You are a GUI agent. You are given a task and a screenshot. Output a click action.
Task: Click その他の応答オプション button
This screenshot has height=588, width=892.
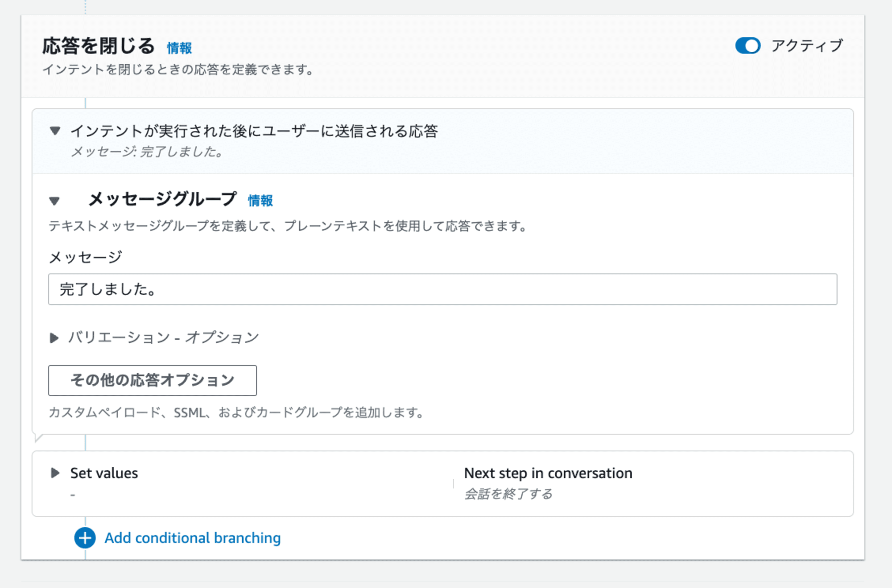(x=153, y=380)
